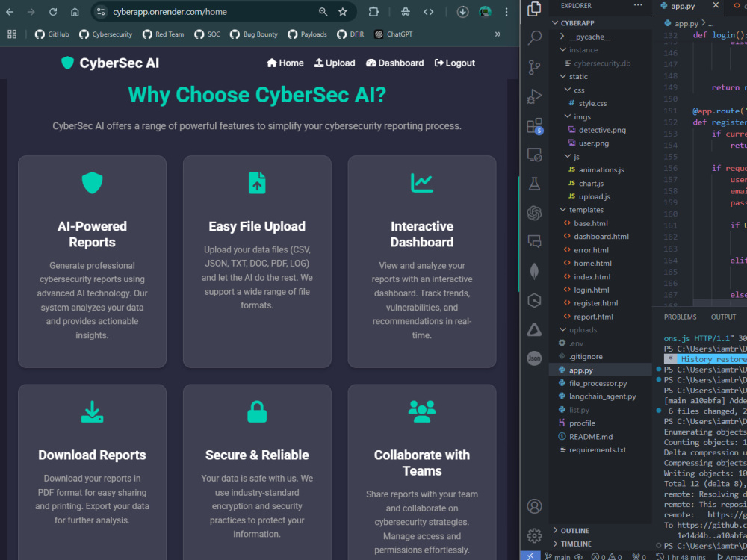
Task: Bookmark this page with the star icon
Action: click(343, 12)
